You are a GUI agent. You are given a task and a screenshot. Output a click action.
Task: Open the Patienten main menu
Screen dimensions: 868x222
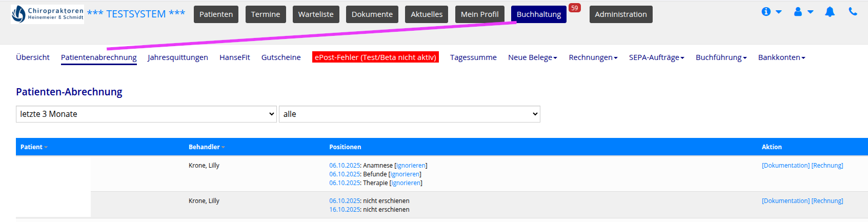216,14
